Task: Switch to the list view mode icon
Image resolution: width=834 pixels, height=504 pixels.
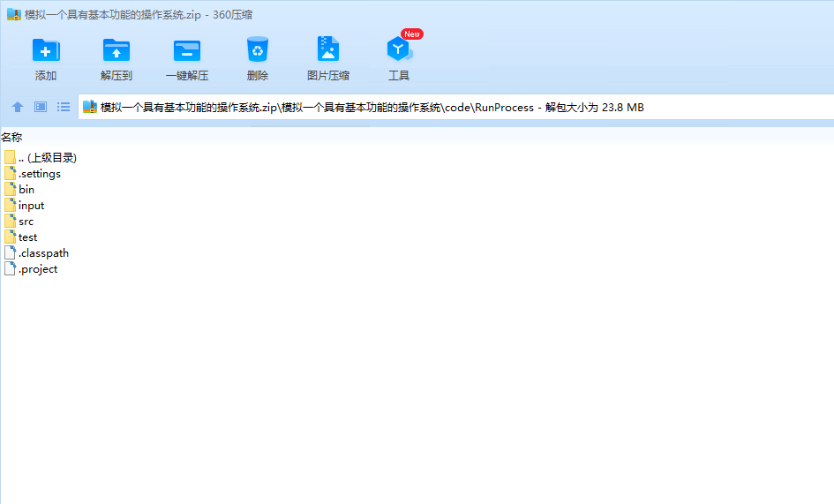Action: [64, 107]
